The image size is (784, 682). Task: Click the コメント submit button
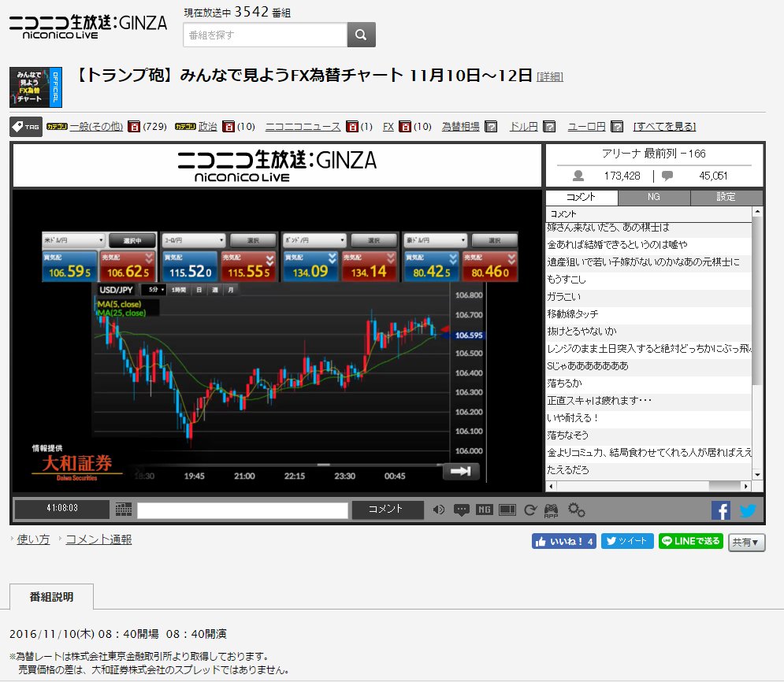pos(388,510)
